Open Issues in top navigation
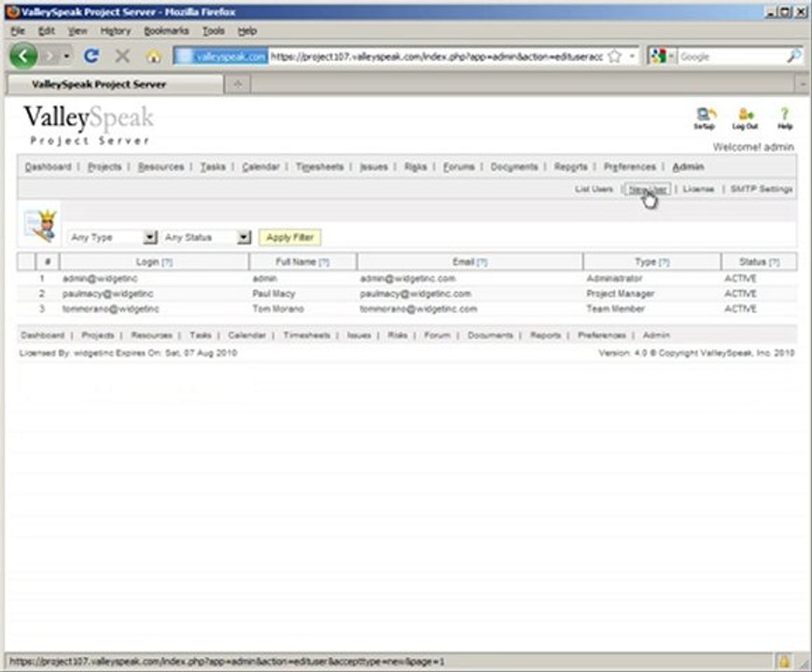 click(x=373, y=167)
